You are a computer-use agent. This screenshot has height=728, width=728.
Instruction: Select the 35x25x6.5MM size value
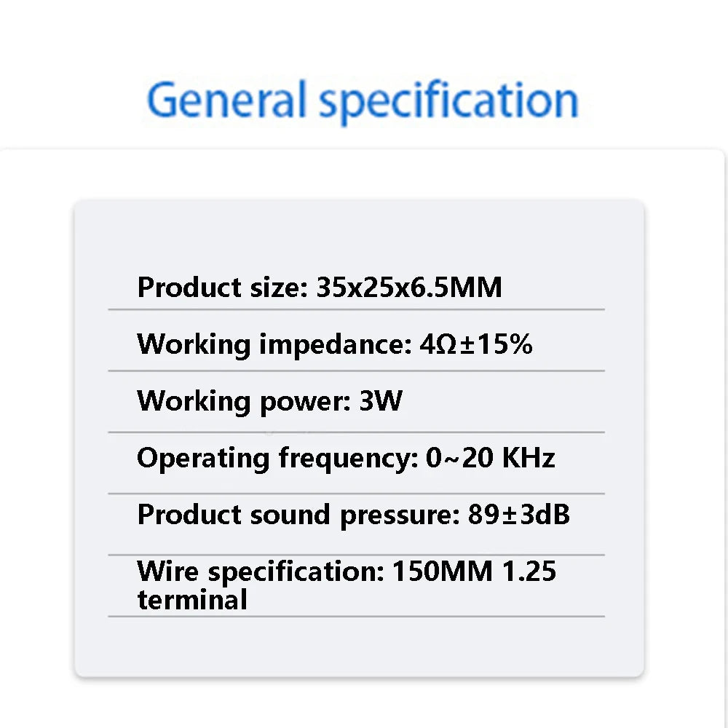[409, 288]
